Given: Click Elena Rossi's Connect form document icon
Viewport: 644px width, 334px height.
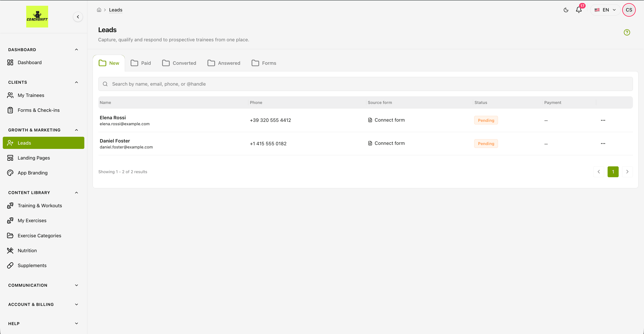Looking at the screenshot, I should tap(370, 120).
